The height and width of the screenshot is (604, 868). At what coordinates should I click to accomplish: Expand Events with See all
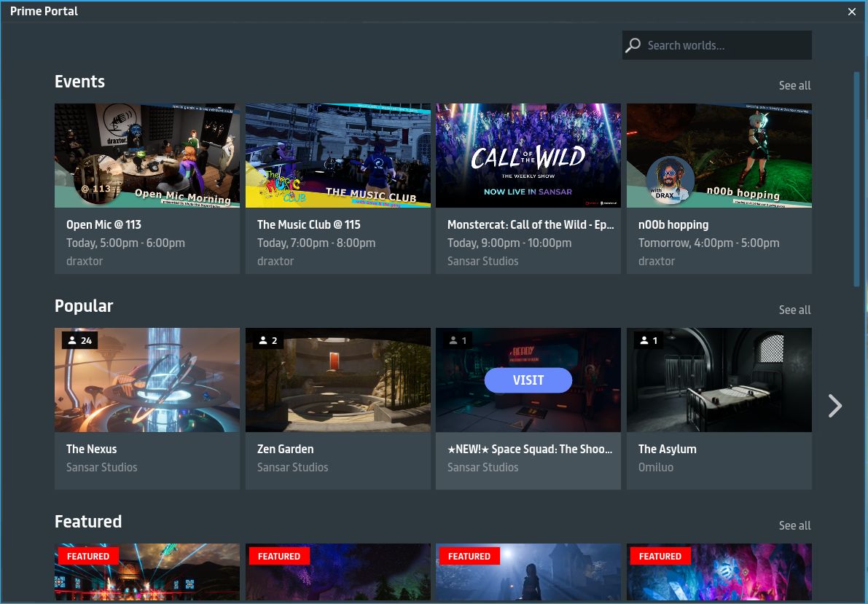(794, 86)
